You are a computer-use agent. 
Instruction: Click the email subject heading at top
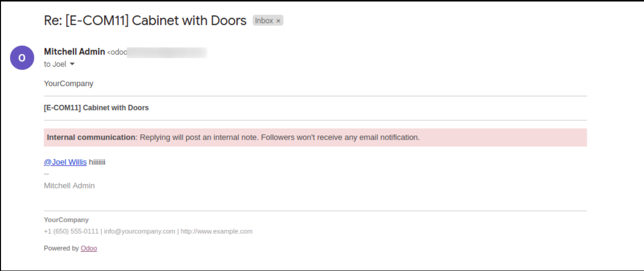point(145,20)
